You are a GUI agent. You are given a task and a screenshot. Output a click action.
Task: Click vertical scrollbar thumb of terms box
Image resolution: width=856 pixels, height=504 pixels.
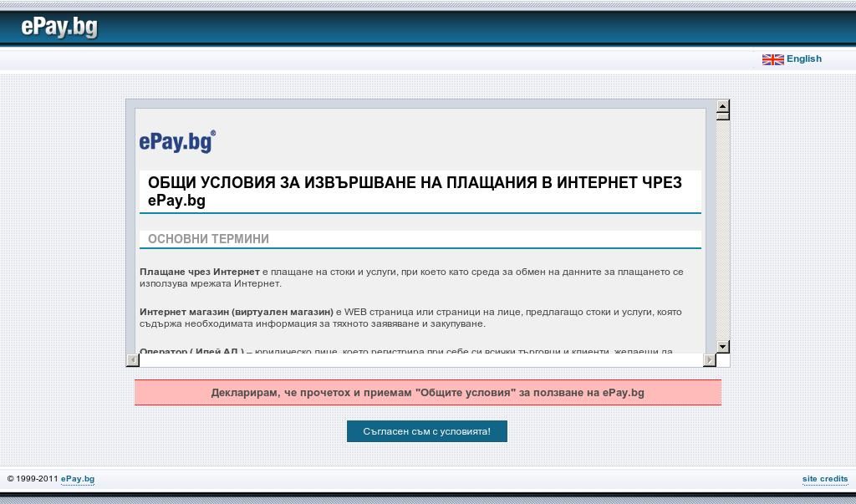(x=723, y=116)
